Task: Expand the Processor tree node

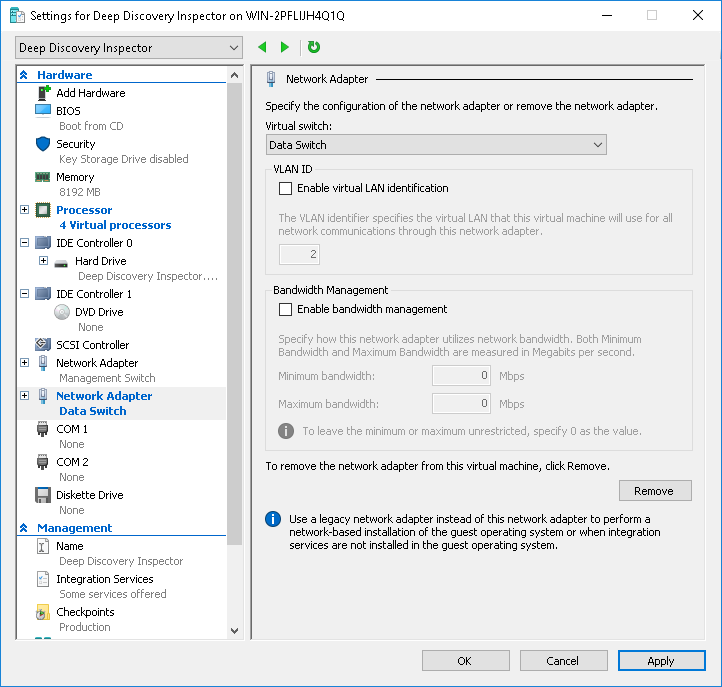Action: [x=25, y=210]
